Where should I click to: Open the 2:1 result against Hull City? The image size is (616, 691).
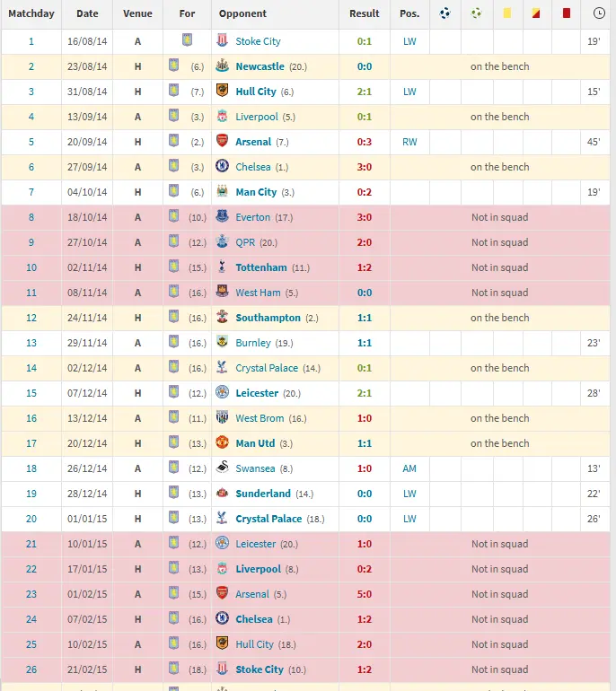[364, 92]
